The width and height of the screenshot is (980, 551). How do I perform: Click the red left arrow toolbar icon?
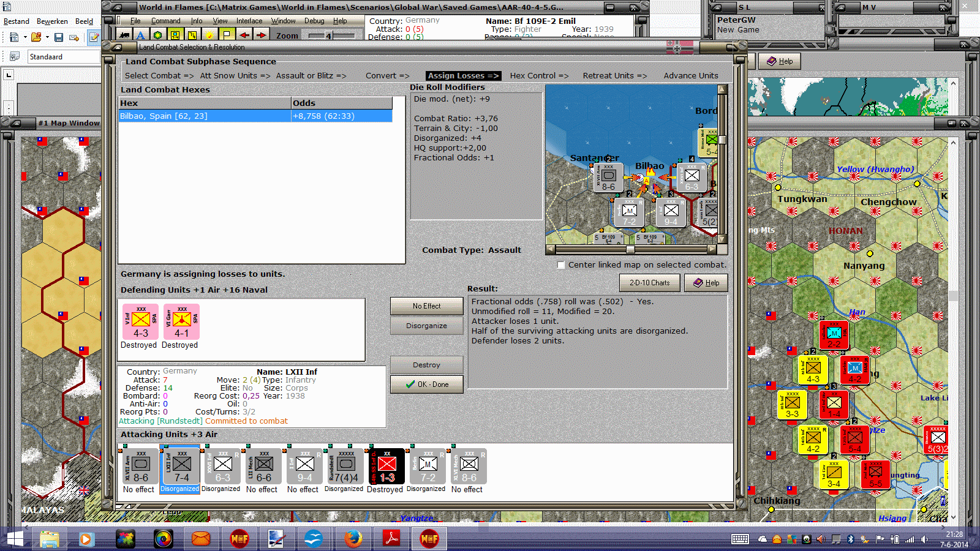click(244, 36)
